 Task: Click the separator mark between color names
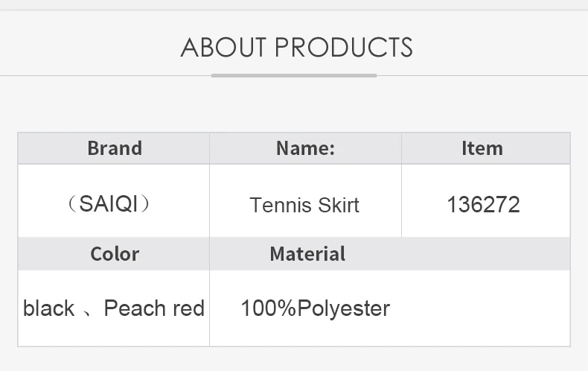click(x=89, y=311)
